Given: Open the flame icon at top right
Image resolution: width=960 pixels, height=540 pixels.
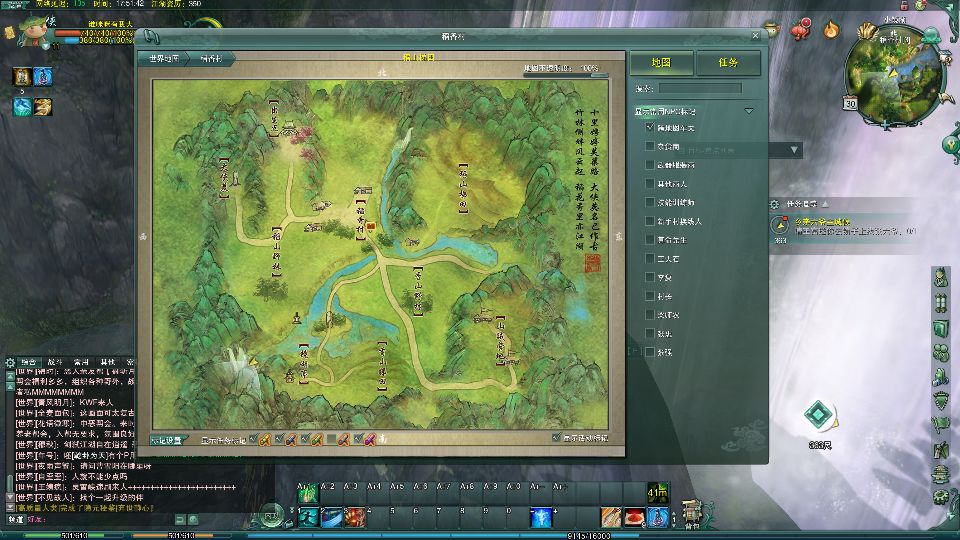Looking at the screenshot, I should coord(831,29).
